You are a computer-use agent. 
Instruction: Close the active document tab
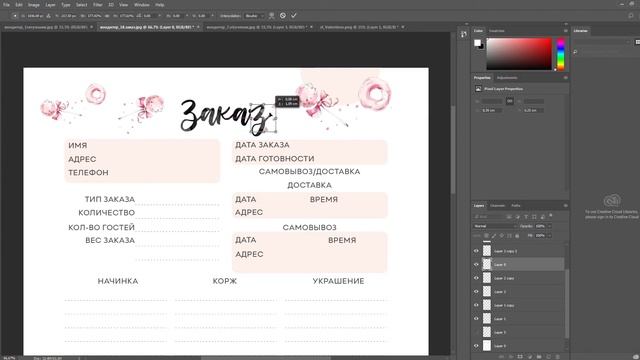click(x=198, y=27)
